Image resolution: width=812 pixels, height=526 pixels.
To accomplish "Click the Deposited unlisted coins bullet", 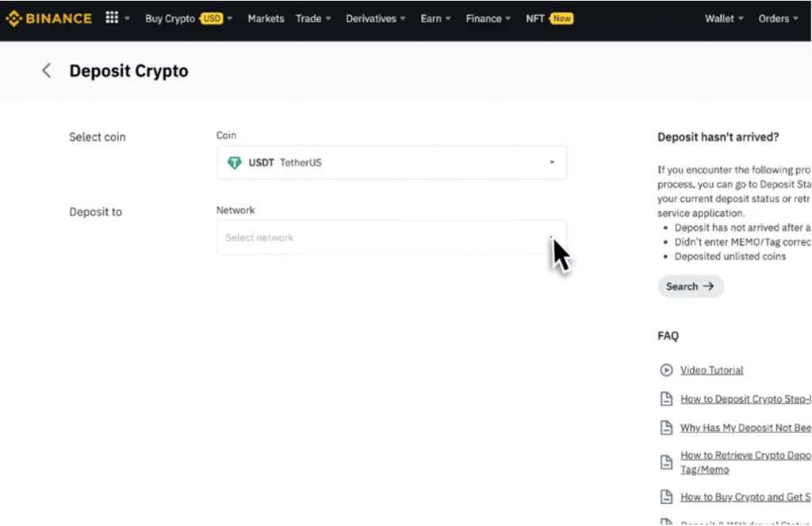I will point(730,256).
